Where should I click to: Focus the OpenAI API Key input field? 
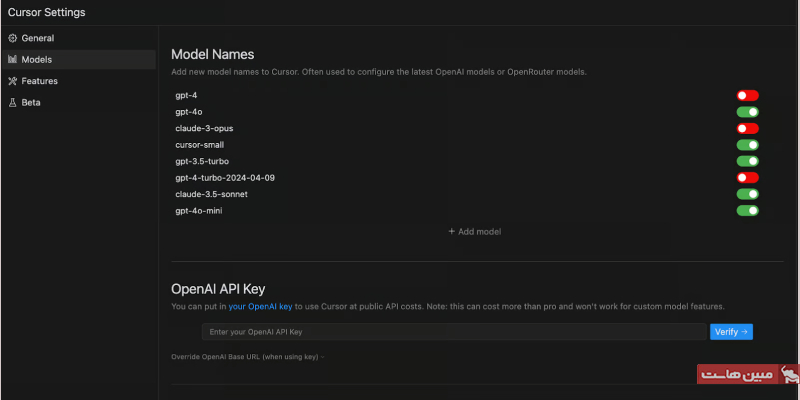(x=454, y=332)
